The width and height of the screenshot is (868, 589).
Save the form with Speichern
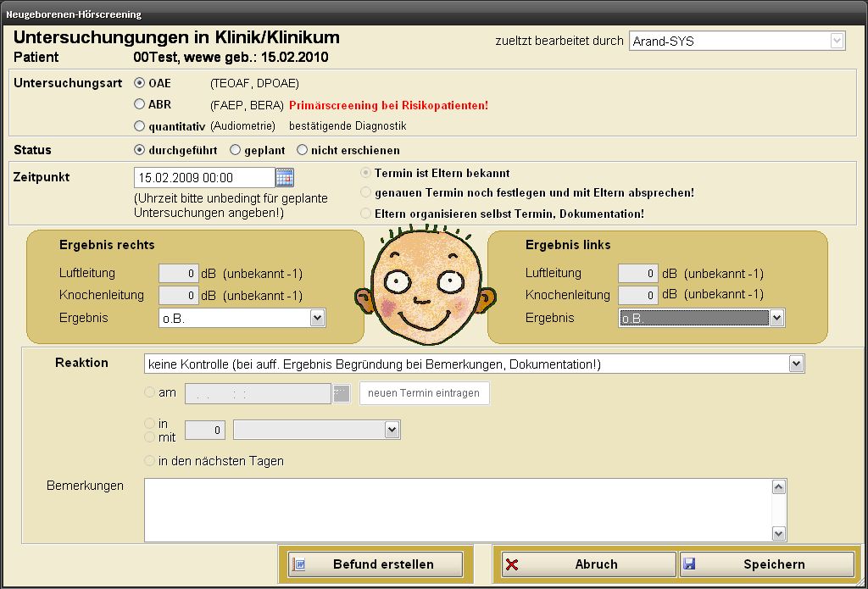767,564
